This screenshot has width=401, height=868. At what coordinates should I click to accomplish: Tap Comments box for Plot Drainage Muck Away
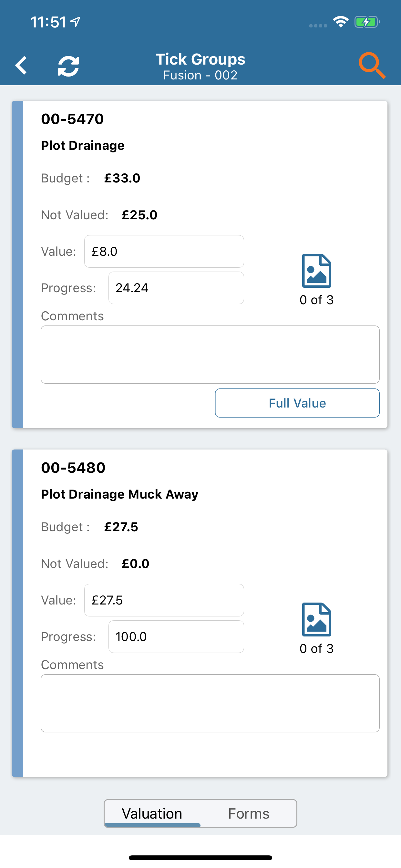click(210, 703)
